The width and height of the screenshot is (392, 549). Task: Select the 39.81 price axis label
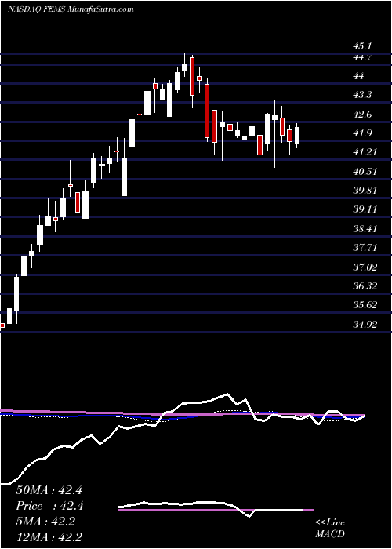(365, 191)
